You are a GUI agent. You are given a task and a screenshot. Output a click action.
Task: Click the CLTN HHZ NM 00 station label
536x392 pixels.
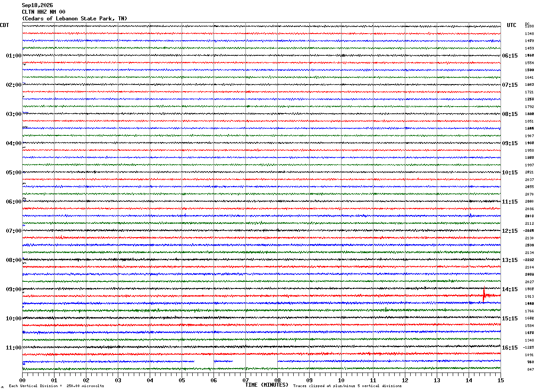click(x=43, y=12)
